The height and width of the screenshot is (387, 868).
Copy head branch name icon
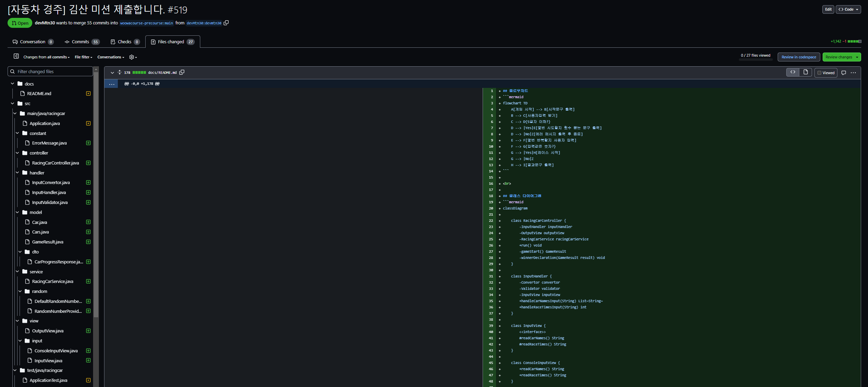(x=226, y=23)
